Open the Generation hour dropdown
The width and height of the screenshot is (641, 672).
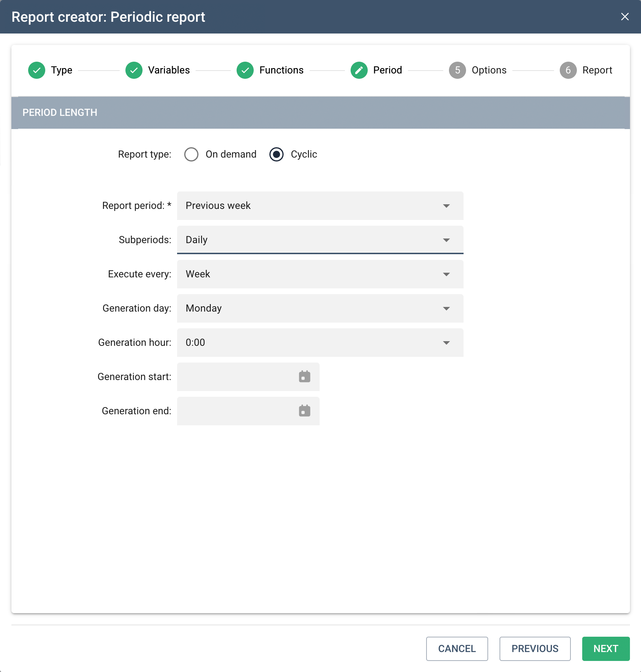[x=320, y=343]
